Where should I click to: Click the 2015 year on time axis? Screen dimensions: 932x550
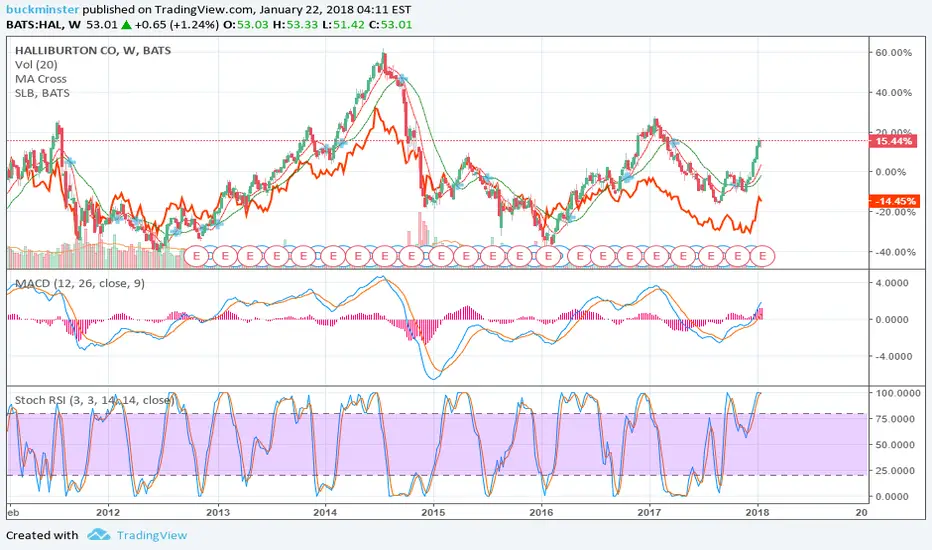tap(433, 512)
